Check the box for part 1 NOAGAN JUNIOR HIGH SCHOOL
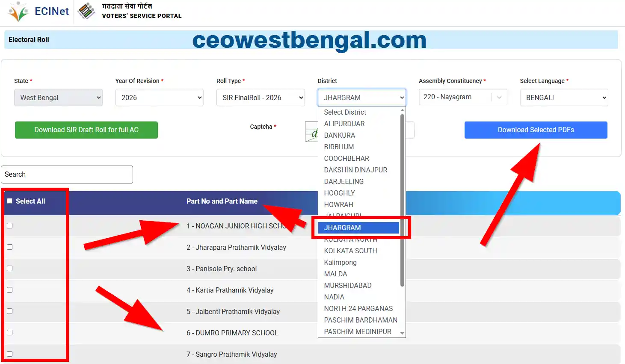The height and width of the screenshot is (364, 625). pyautogui.click(x=9, y=225)
